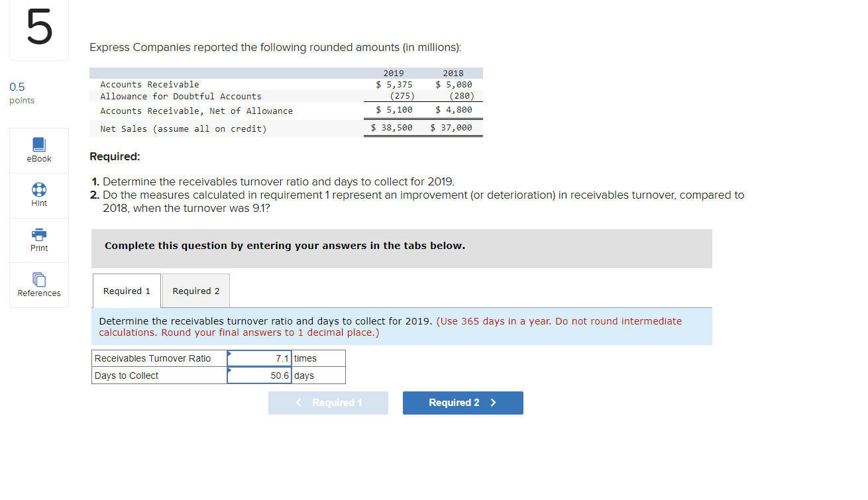This screenshot has height=500, width=868.
Task: Click the 'times' unit label
Action: (305, 358)
